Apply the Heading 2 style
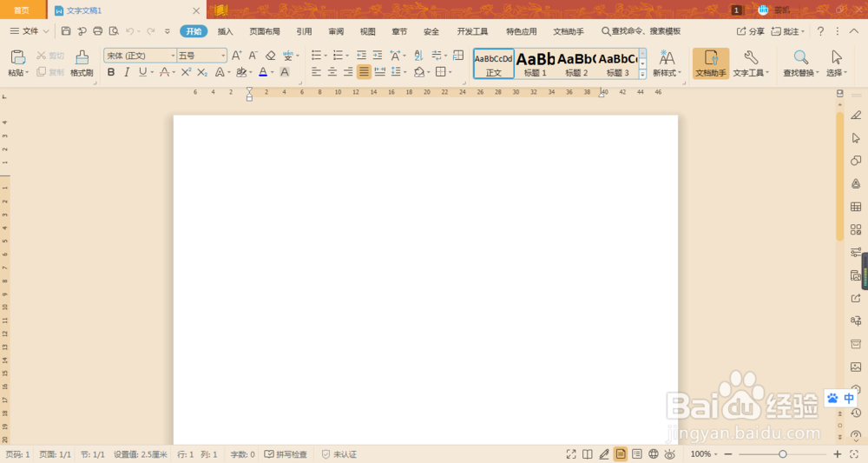The width and height of the screenshot is (868, 463). [576, 63]
